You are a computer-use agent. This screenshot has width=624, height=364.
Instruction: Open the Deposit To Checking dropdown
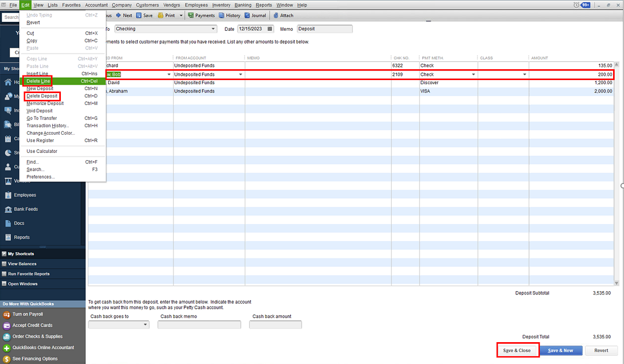coord(213,29)
